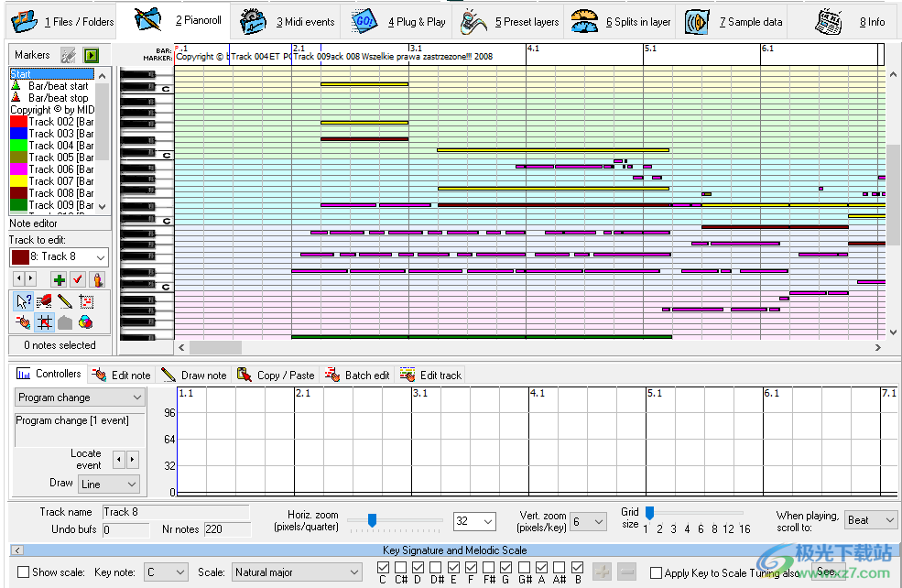
Task: Select the eraser note tool
Action: [x=44, y=301]
